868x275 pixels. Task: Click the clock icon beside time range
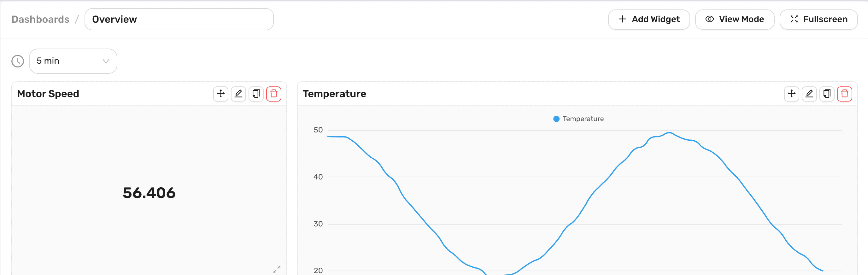[x=18, y=61]
